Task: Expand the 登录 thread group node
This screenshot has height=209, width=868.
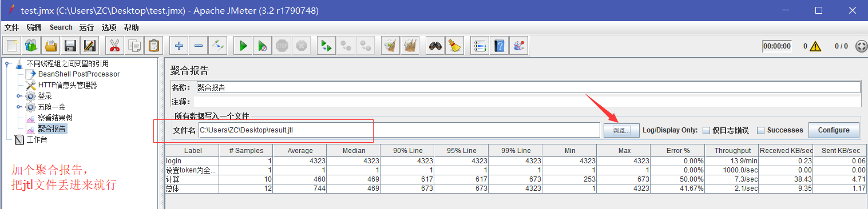Action: pos(19,96)
